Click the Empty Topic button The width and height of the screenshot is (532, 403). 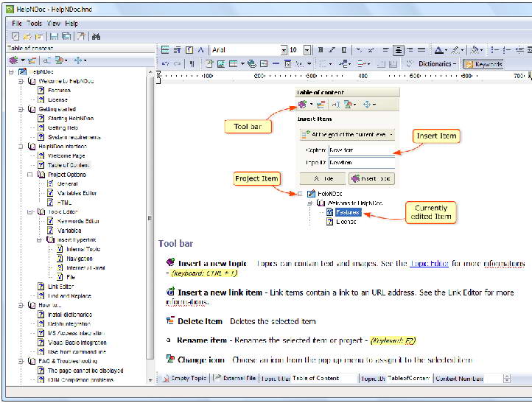[x=184, y=378]
